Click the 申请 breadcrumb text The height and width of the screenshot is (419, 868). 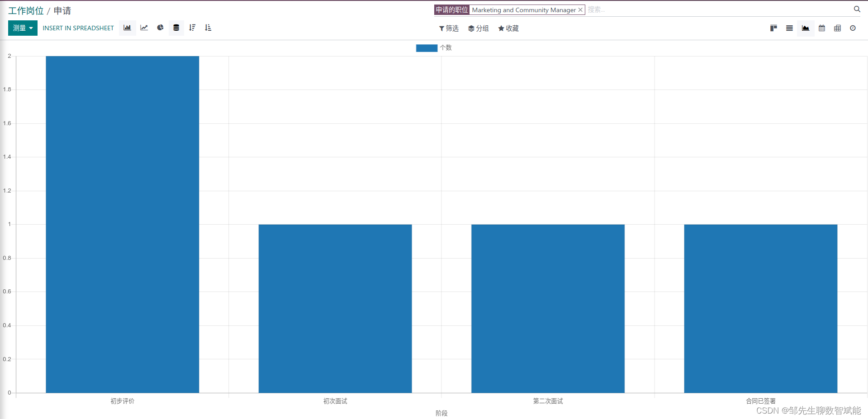coord(62,11)
